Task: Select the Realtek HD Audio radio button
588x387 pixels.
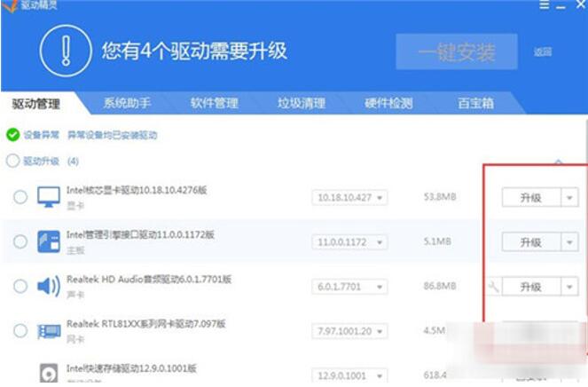Action: pyautogui.click(x=20, y=286)
